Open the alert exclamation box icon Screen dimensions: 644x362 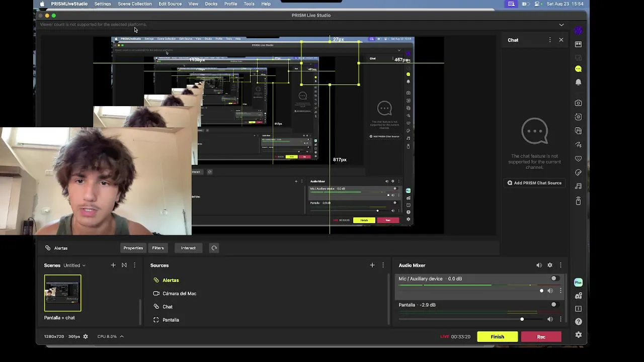[x=578, y=309]
